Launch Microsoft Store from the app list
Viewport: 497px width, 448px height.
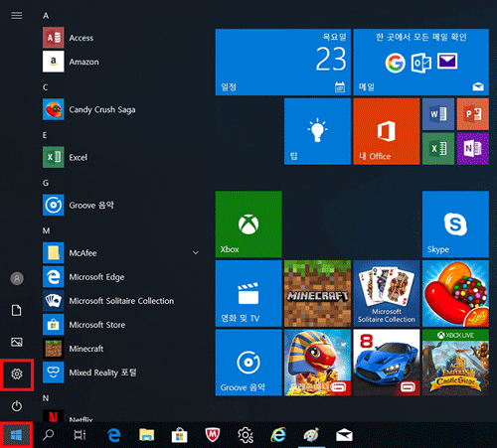pyautogui.click(x=121, y=325)
